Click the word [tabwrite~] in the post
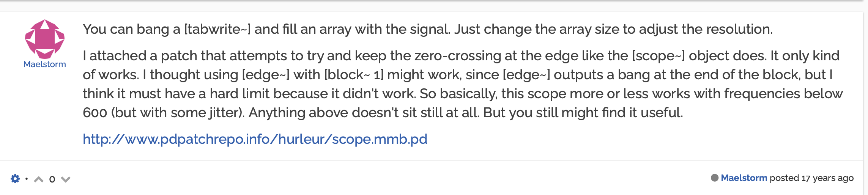This screenshot has height=195, width=868. coord(217,29)
